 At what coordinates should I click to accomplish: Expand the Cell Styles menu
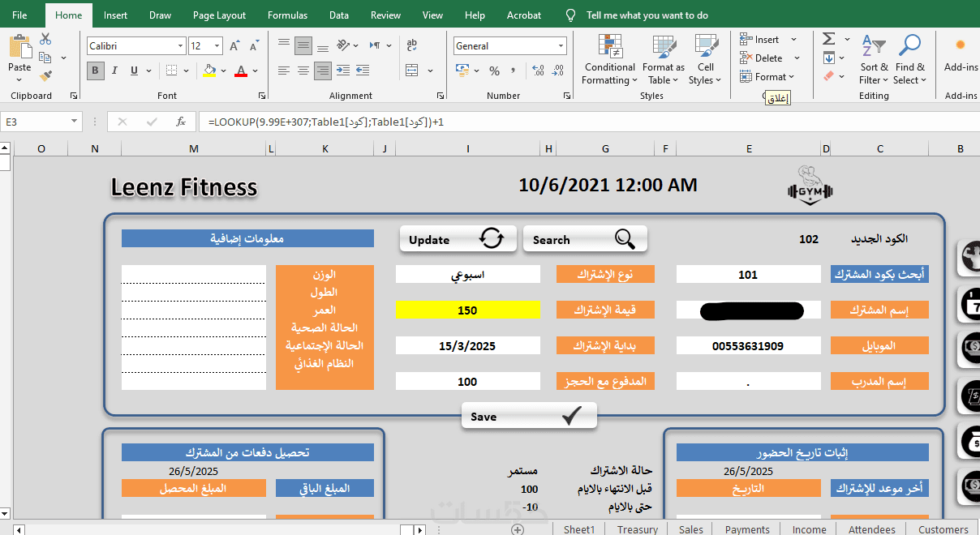pyautogui.click(x=706, y=58)
